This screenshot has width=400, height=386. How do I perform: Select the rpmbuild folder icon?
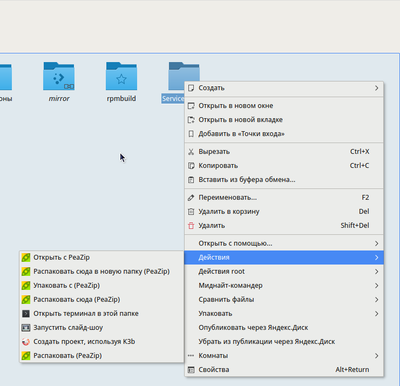point(121,76)
